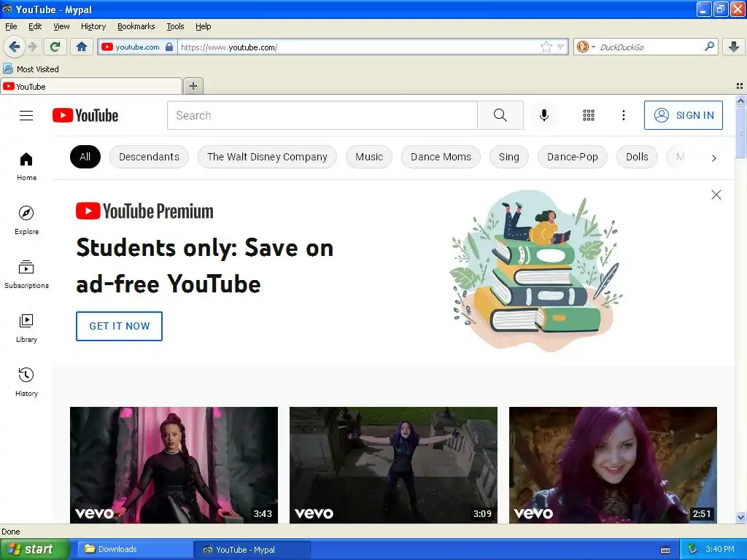Open the 2:51 vevo video thumbnail

coord(613,464)
